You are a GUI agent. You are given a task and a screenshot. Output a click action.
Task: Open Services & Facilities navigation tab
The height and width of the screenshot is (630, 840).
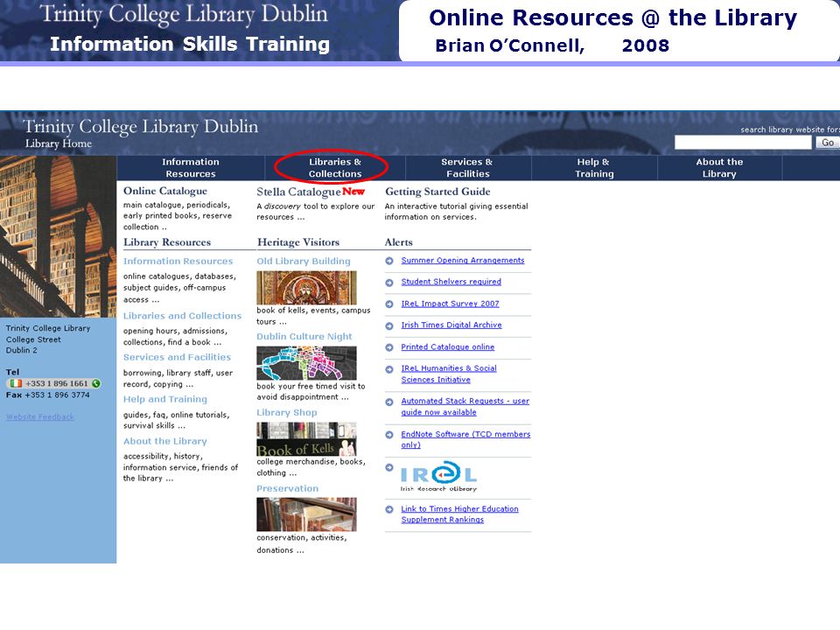468,168
